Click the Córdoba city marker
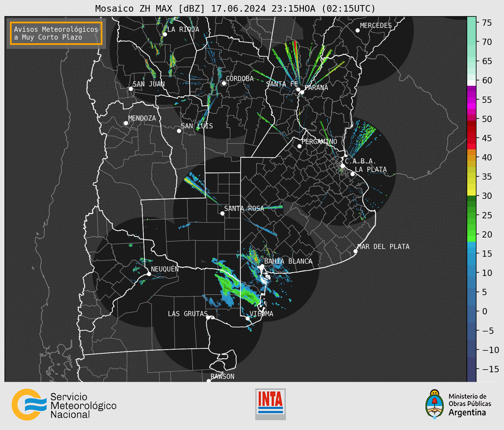 click(x=224, y=83)
